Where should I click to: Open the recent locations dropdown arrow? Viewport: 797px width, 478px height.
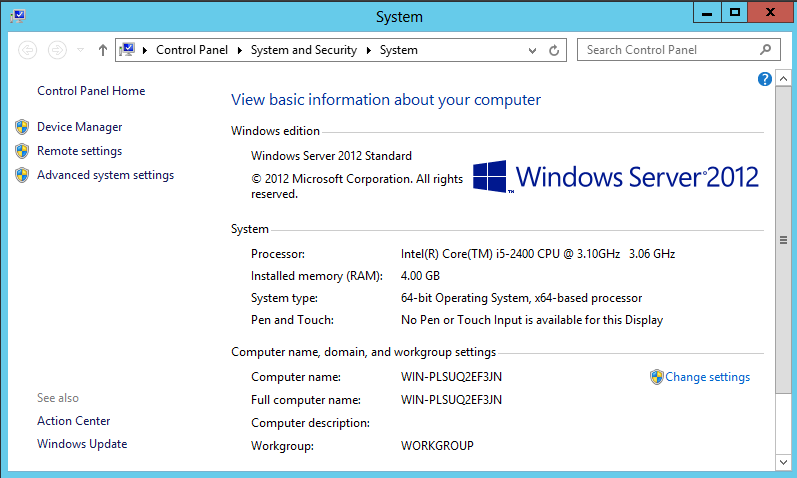pos(80,50)
